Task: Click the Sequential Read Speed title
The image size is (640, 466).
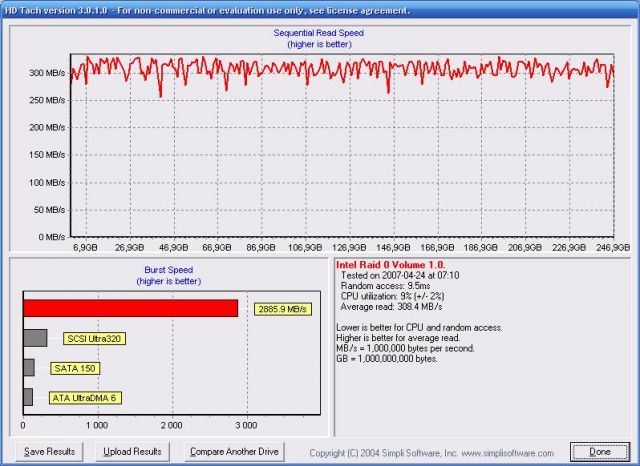Action: click(319, 33)
